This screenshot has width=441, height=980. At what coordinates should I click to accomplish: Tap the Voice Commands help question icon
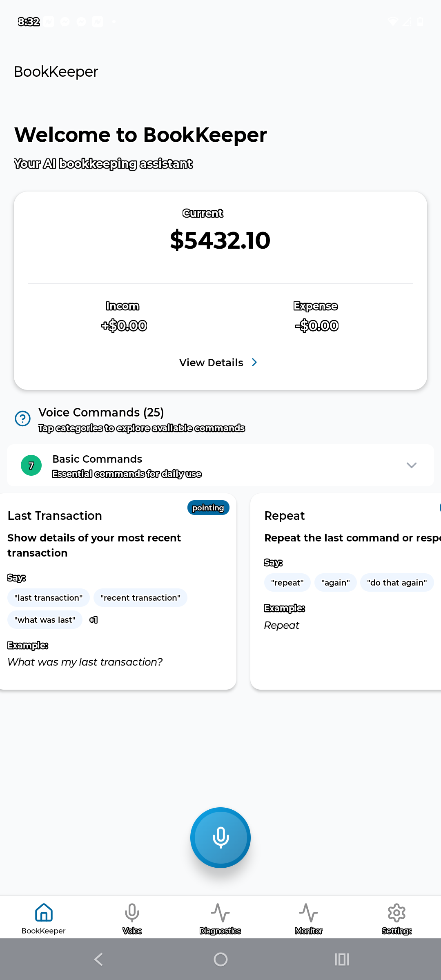click(23, 419)
